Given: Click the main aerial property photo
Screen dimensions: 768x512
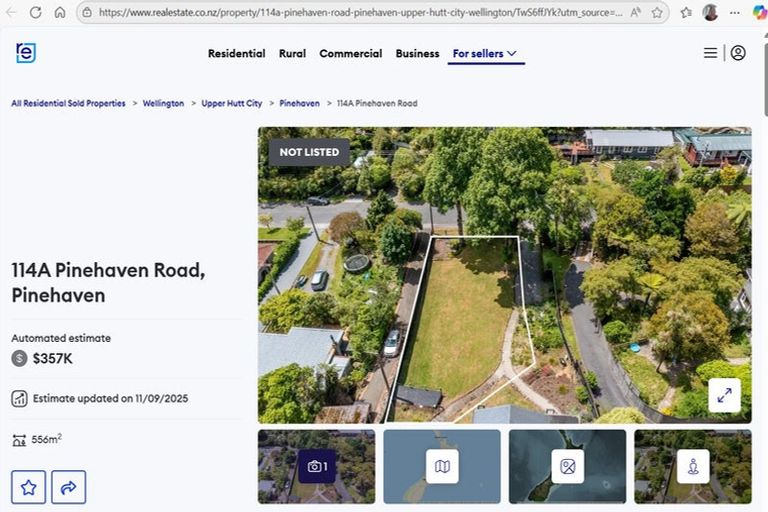Looking at the screenshot, I should (x=504, y=275).
